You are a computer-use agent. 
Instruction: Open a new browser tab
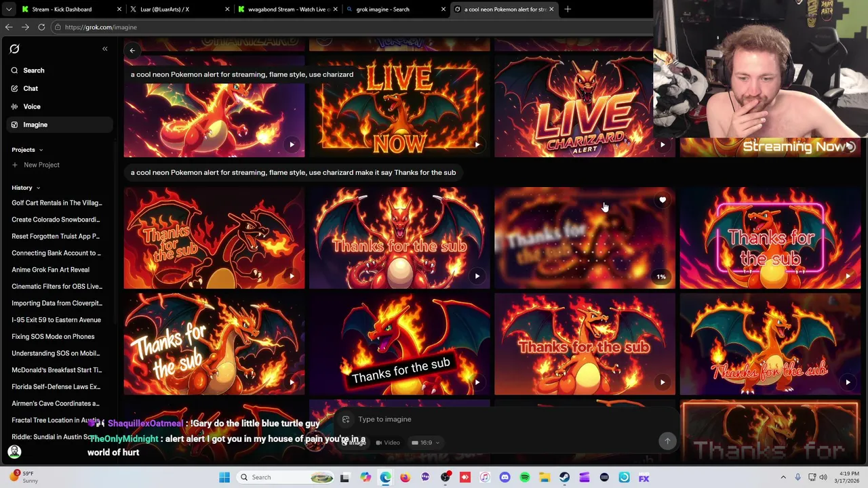click(x=568, y=9)
